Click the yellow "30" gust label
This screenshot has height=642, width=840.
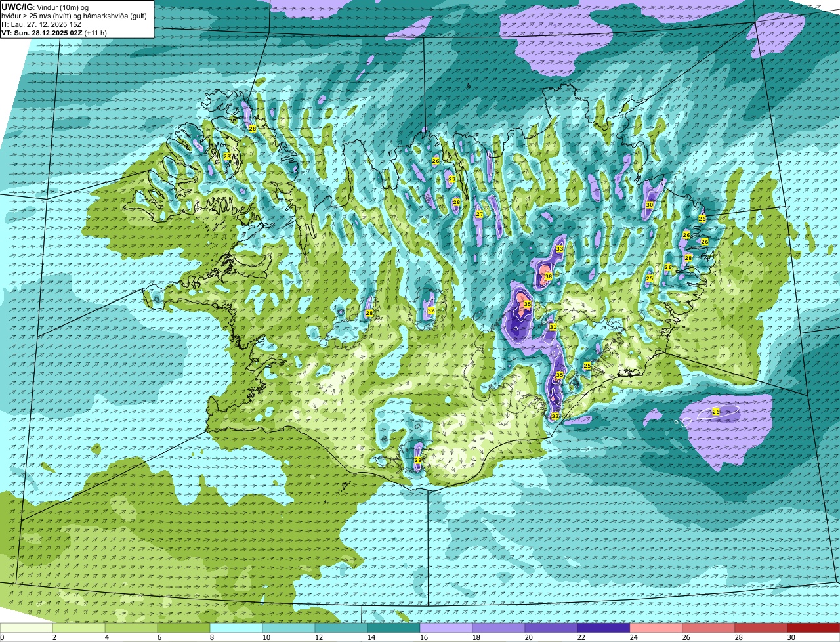click(650, 205)
